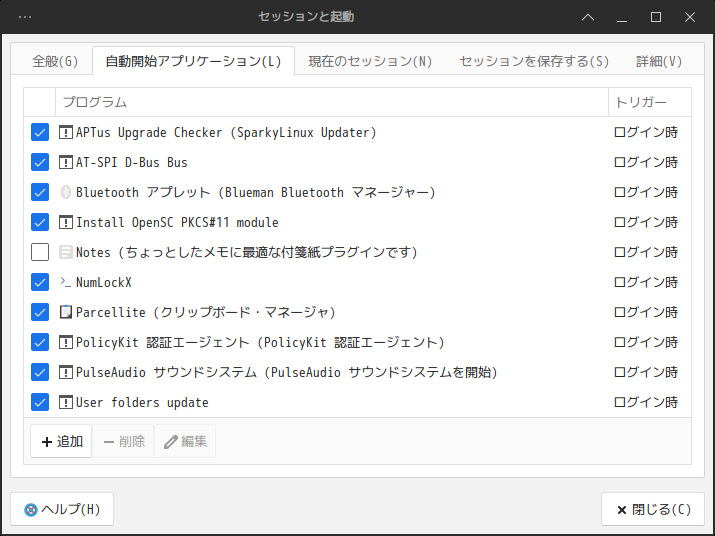The width and height of the screenshot is (715, 536).
Task: Go to セッションを保存する(S) tab
Action: 534,61
